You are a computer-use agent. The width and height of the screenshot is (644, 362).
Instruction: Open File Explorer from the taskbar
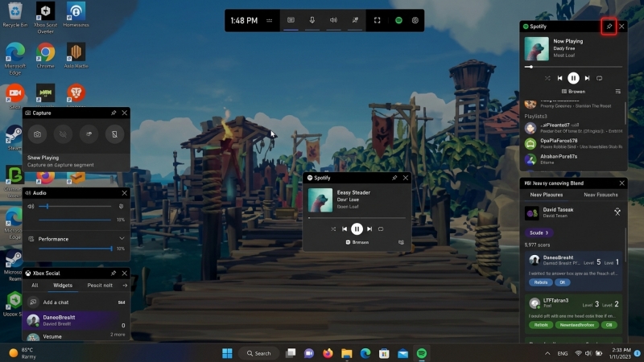(x=347, y=353)
